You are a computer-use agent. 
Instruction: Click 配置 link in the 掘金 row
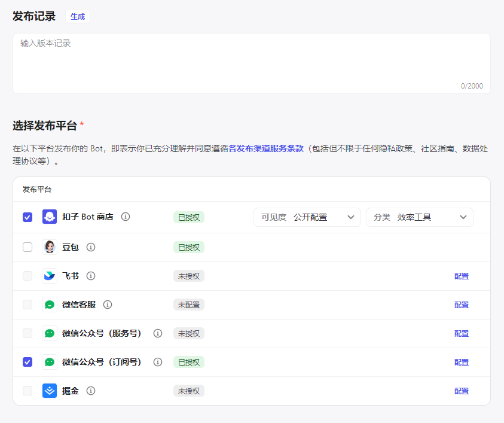pyautogui.click(x=462, y=391)
